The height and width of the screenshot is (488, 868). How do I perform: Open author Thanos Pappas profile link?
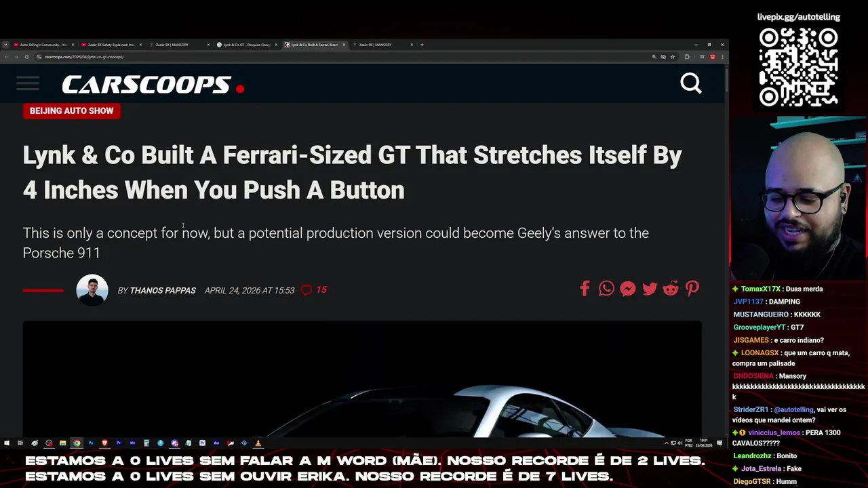[x=163, y=290]
